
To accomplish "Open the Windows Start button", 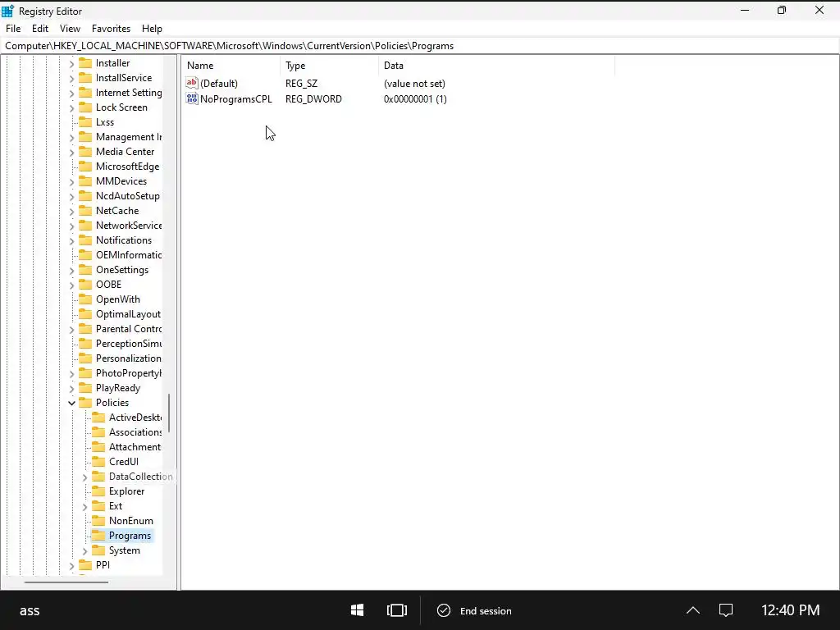I will coord(358,610).
